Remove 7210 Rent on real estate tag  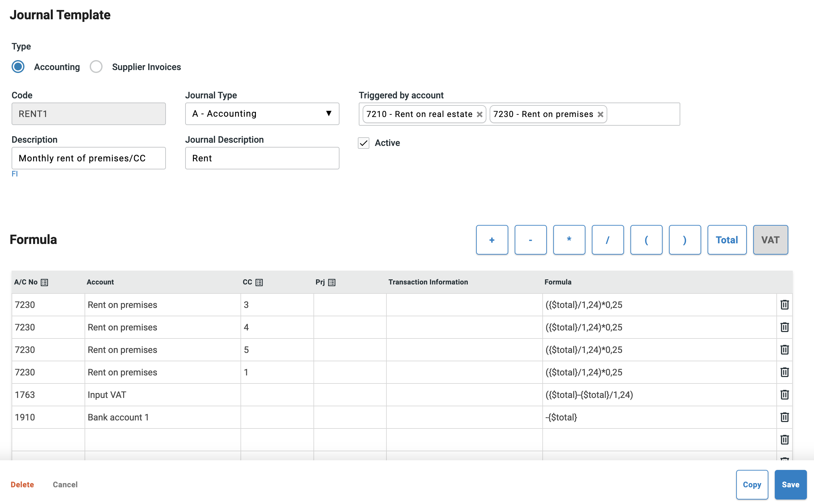[479, 114]
